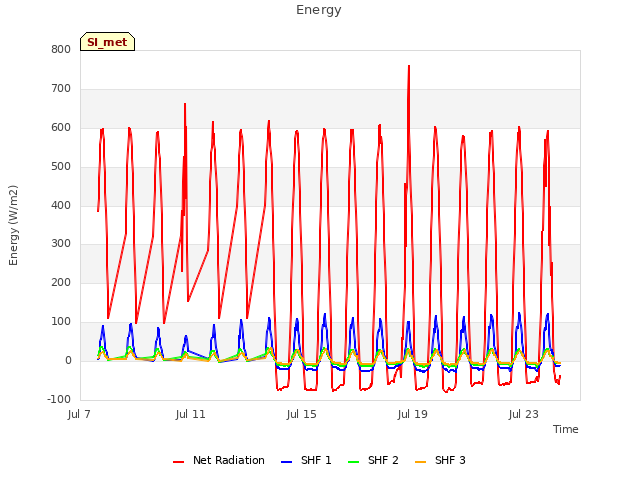This screenshot has height=480, width=640.
Task: Click the Jul 23 axis tick label
Action: [x=523, y=415]
